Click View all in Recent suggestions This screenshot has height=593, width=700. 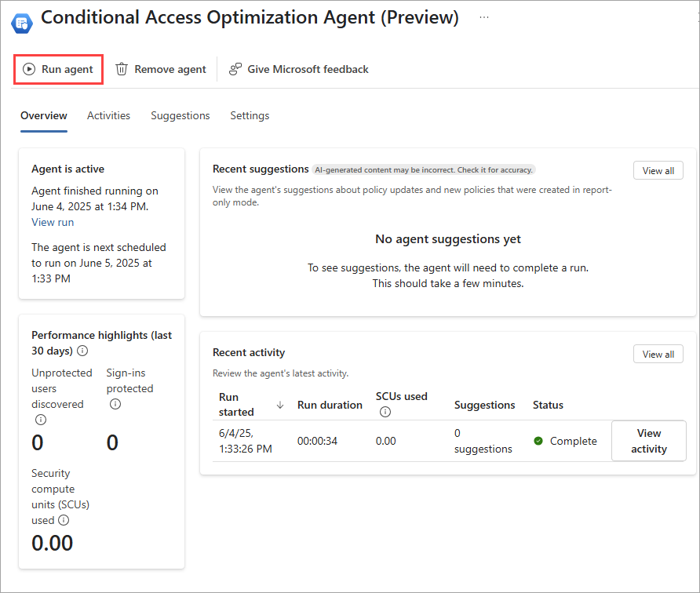tap(658, 170)
